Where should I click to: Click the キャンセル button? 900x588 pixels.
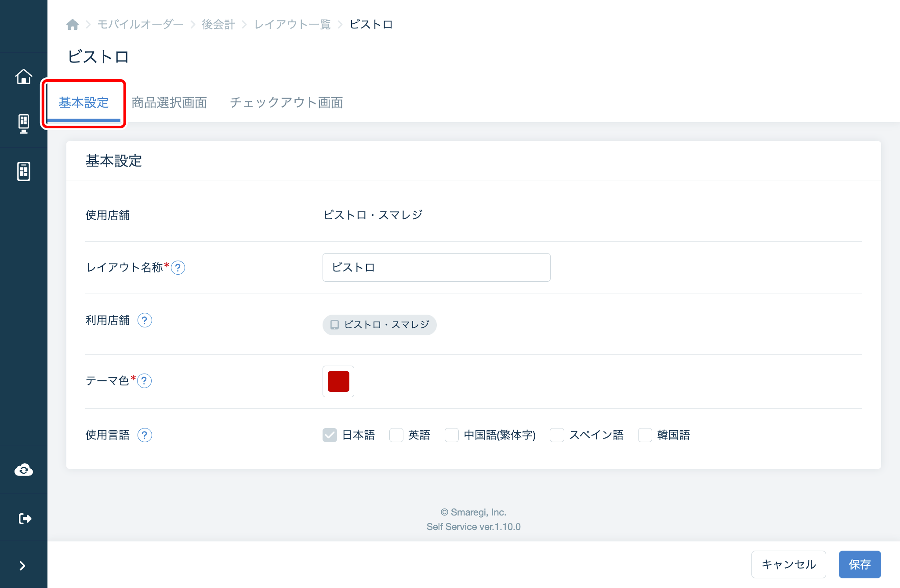point(789,564)
